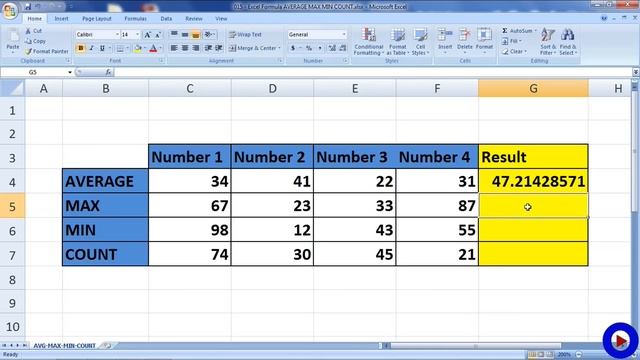Enable Wrap Text
640x360 pixels.
pos(245,35)
